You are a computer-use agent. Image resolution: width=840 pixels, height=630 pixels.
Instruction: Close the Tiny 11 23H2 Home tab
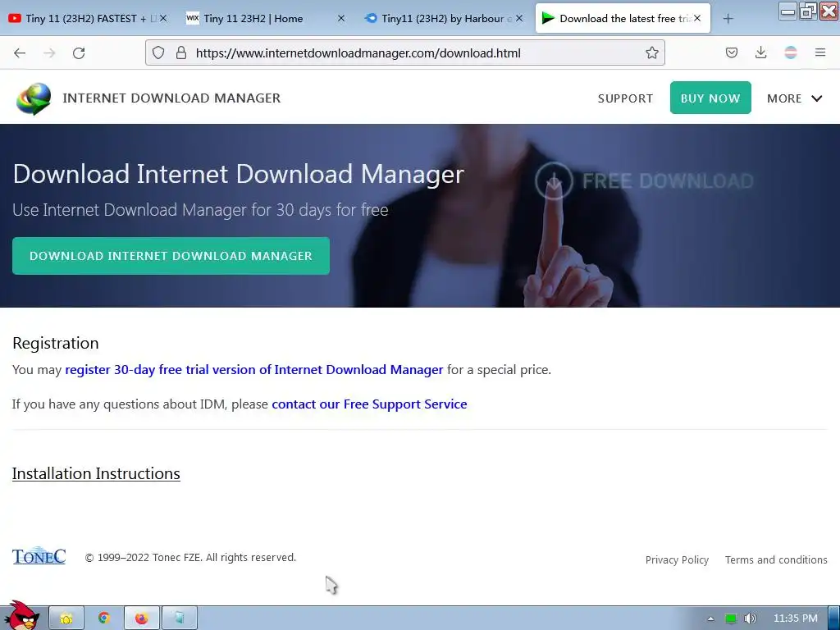coord(341,18)
